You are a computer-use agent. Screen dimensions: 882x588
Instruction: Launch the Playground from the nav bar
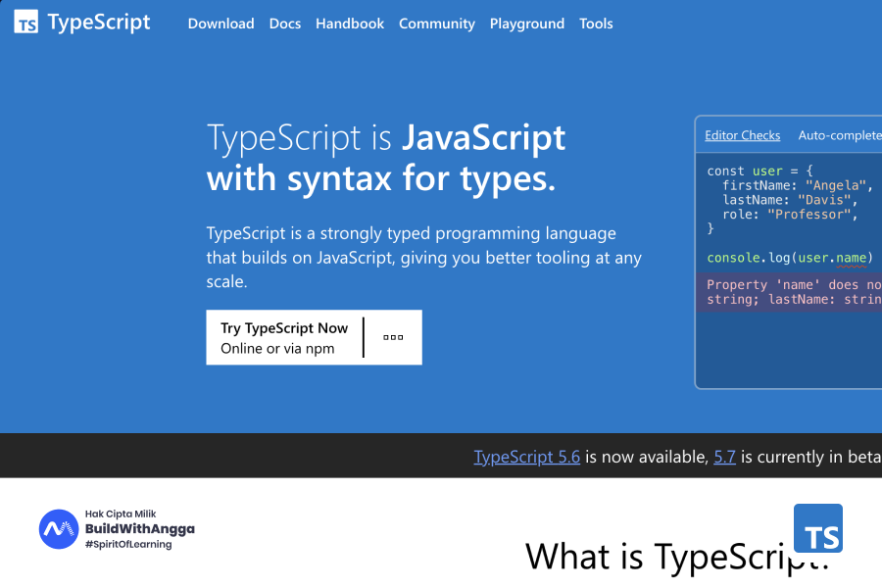click(x=527, y=24)
